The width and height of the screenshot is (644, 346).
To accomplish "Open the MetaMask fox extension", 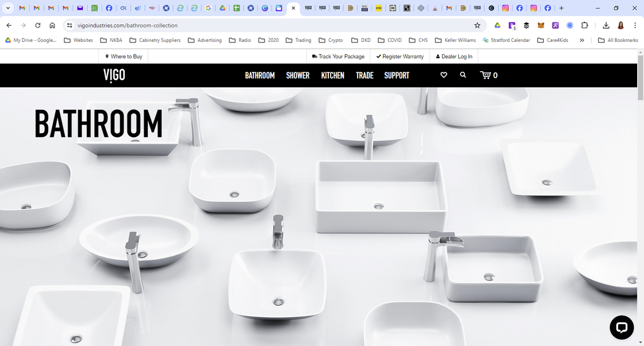I will click(x=540, y=25).
